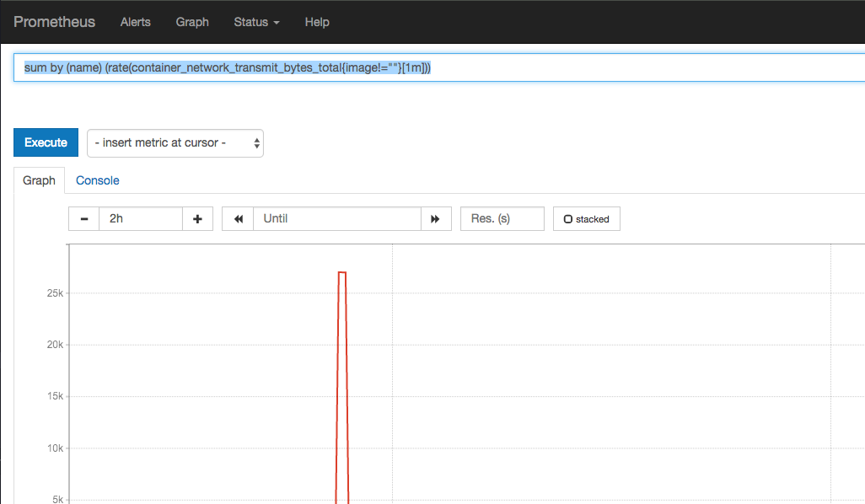Select the Graph tab below Execute
Image resolution: width=865 pixels, height=504 pixels.
click(x=39, y=180)
